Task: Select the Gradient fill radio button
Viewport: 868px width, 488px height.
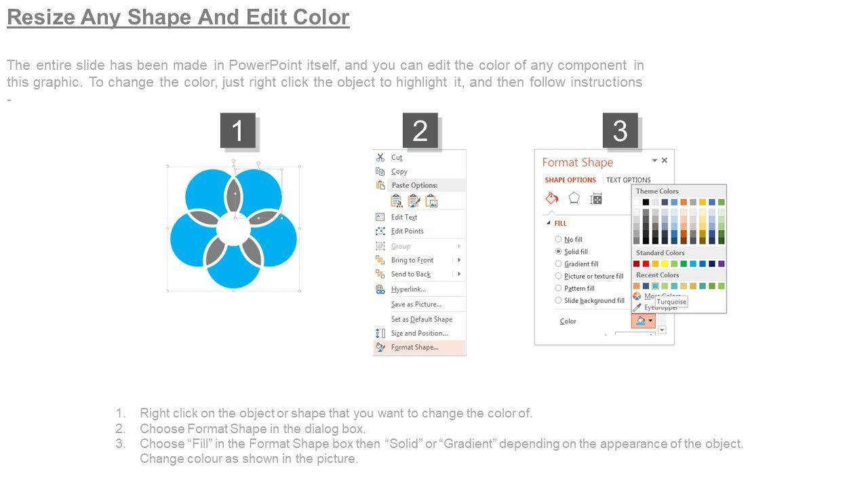Action: [558, 264]
